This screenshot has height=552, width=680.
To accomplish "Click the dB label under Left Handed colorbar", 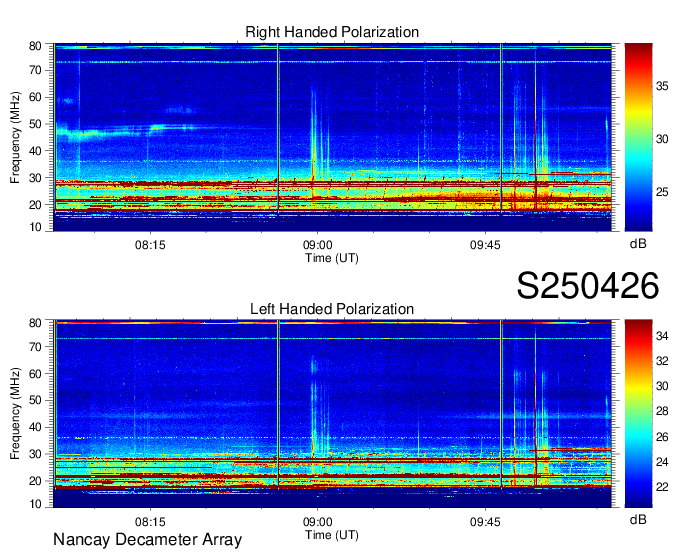I will pyautogui.click(x=638, y=520).
